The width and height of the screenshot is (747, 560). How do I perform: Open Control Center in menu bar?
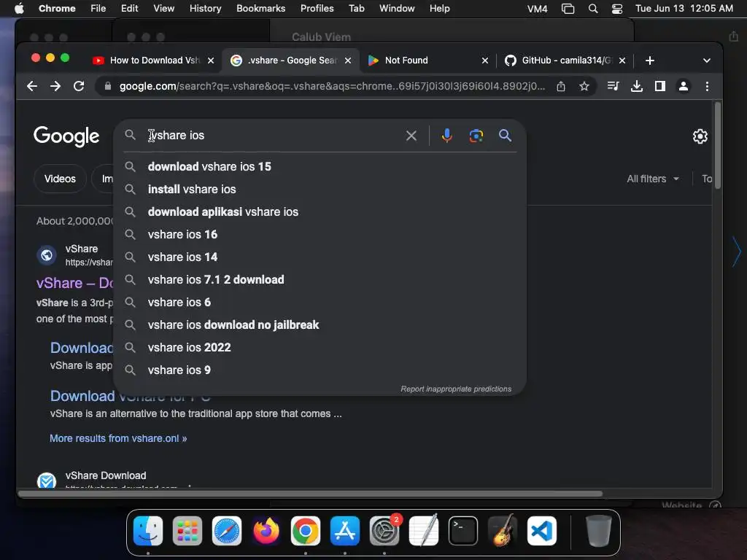[617, 9]
